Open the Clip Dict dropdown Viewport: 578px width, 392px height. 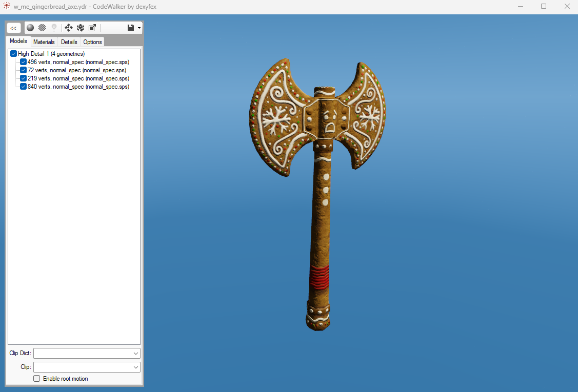click(136, 353)
